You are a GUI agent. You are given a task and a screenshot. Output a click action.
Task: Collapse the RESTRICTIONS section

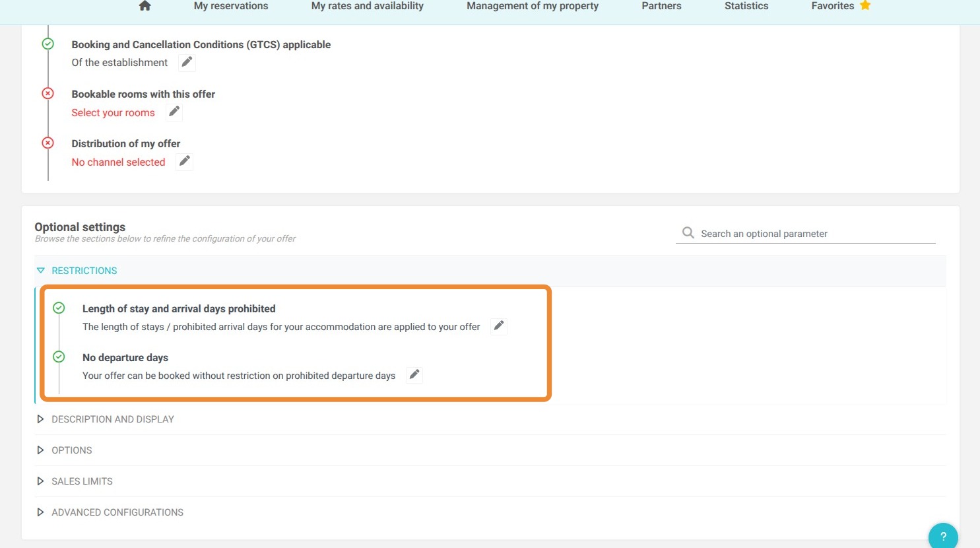coord(490,271)
